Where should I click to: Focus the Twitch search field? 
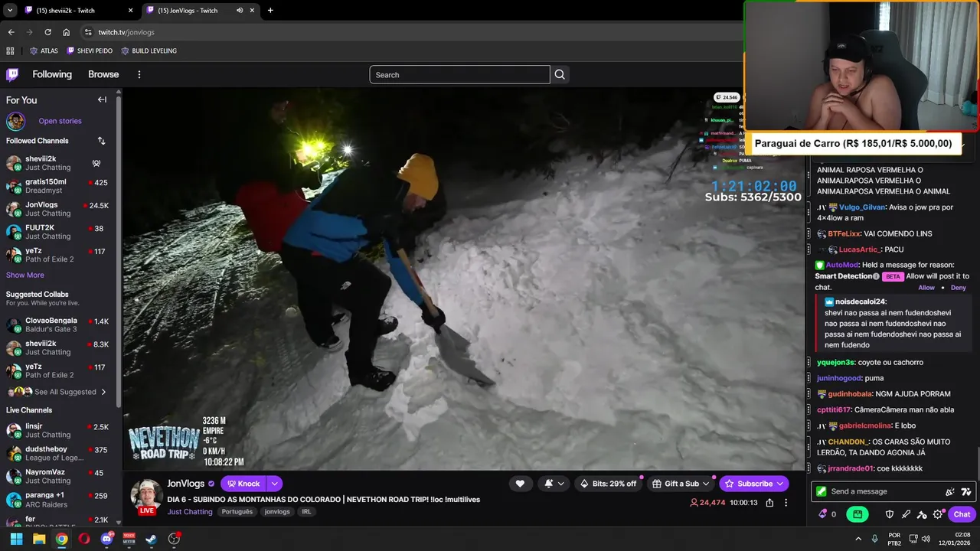(459, 74)
